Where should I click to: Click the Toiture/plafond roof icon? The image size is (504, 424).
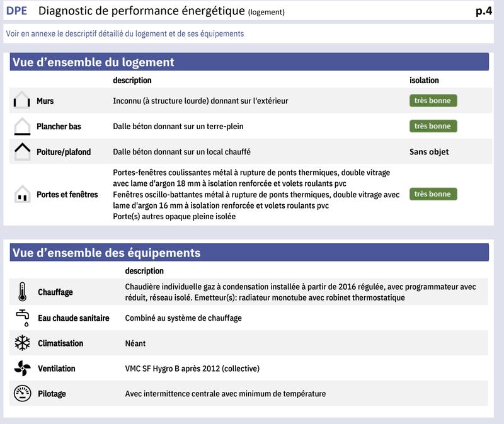coord(22,152)
